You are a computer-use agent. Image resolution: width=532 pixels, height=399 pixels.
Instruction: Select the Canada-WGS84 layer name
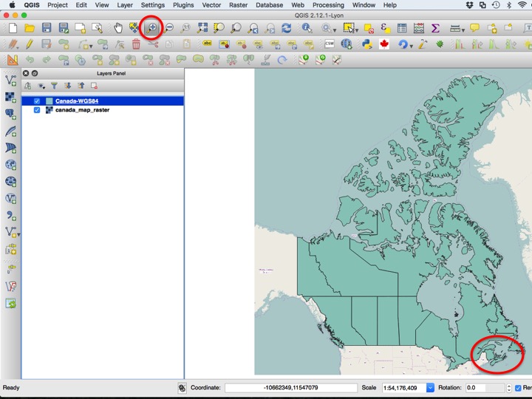(x=77, y=100)
